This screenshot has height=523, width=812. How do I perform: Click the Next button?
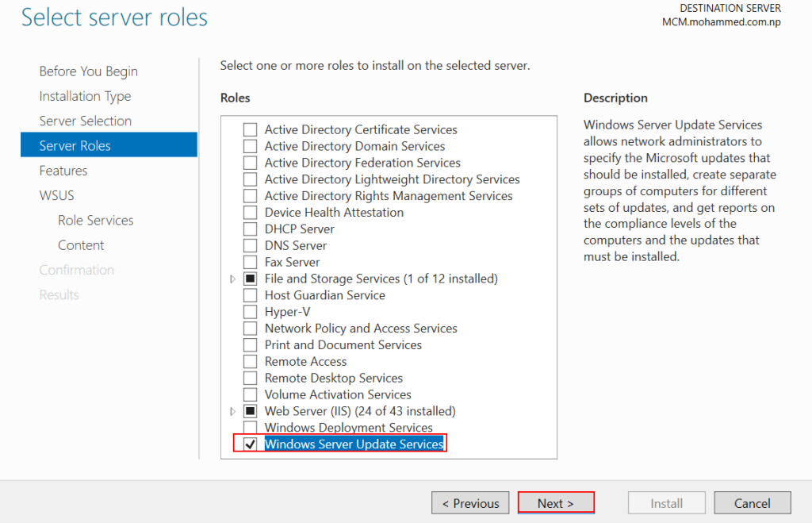[555, 503]
